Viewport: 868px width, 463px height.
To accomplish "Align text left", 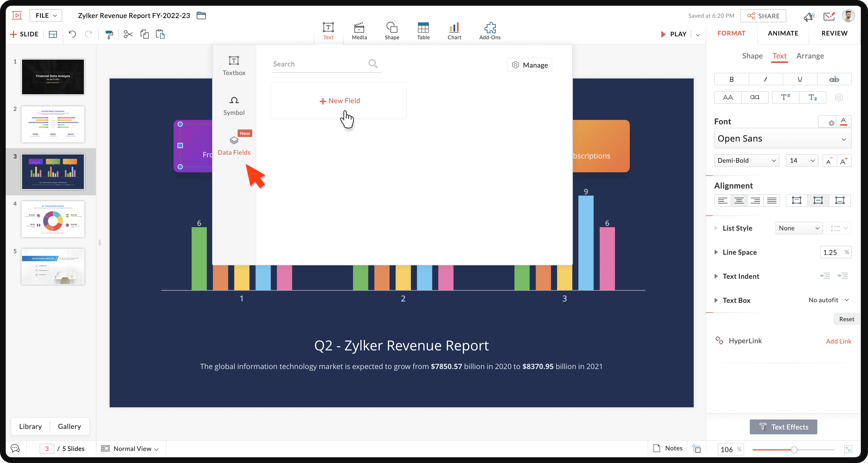I will [x=723, y=200].
